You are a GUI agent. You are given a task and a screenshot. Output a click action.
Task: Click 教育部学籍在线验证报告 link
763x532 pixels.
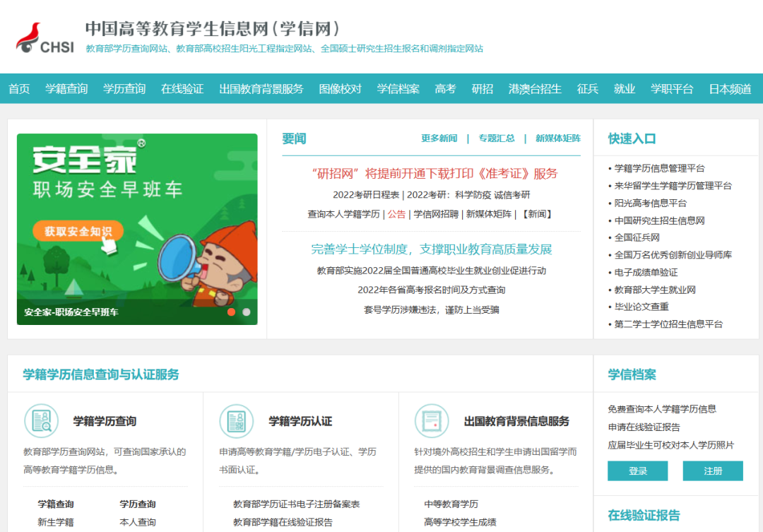[x=283, y=523]
